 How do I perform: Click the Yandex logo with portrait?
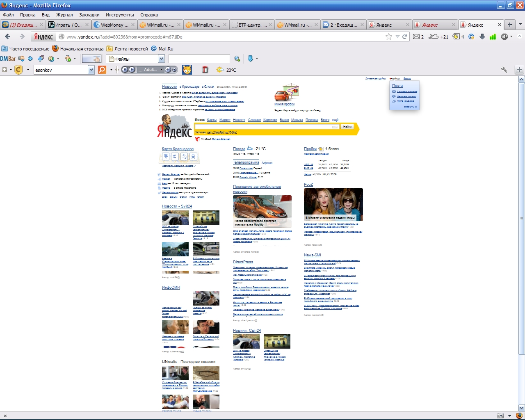(174, 127)
